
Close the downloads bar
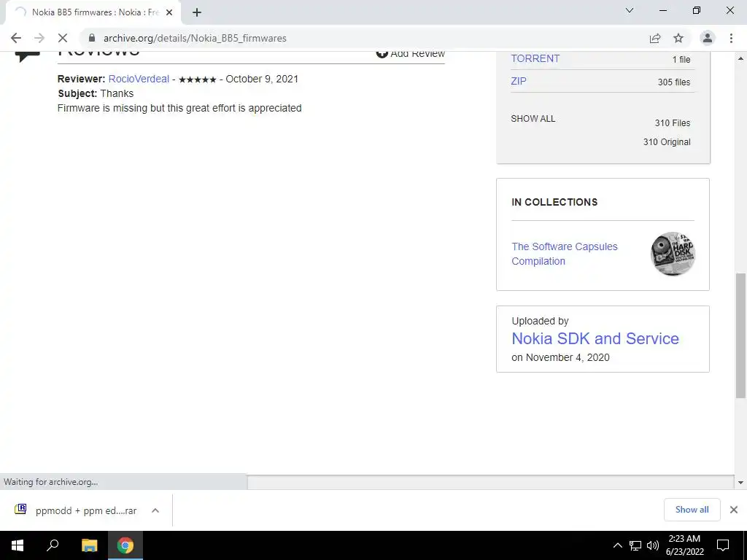(734, 510)
